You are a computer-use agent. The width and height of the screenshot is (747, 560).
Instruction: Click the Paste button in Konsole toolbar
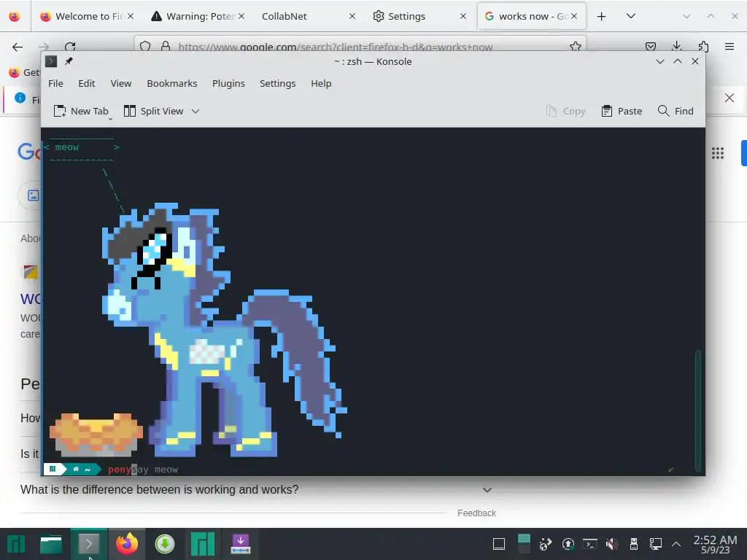click(622, 111)
